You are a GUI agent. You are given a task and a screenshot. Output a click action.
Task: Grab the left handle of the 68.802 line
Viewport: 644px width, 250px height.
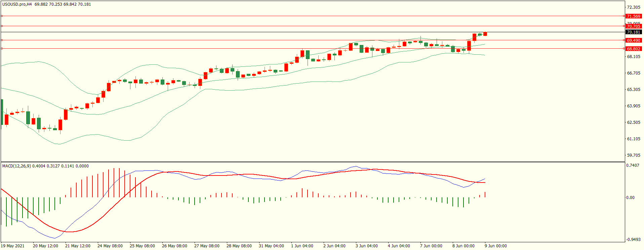(x=2, y=49)
